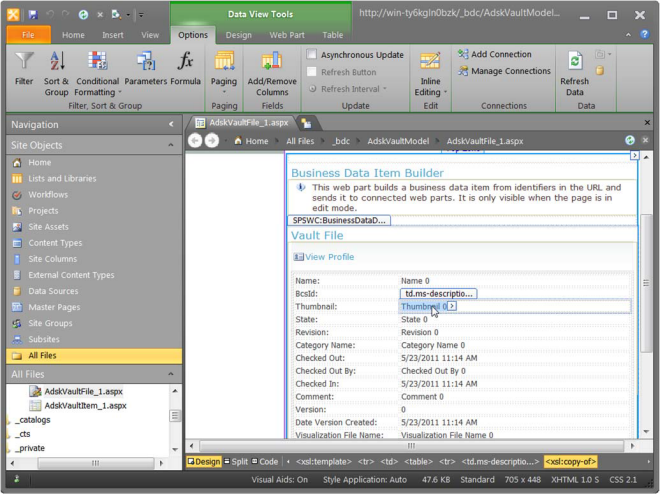Click the design view horizontal scrollbar
This screenshot has width=660, height=494.
411,446
